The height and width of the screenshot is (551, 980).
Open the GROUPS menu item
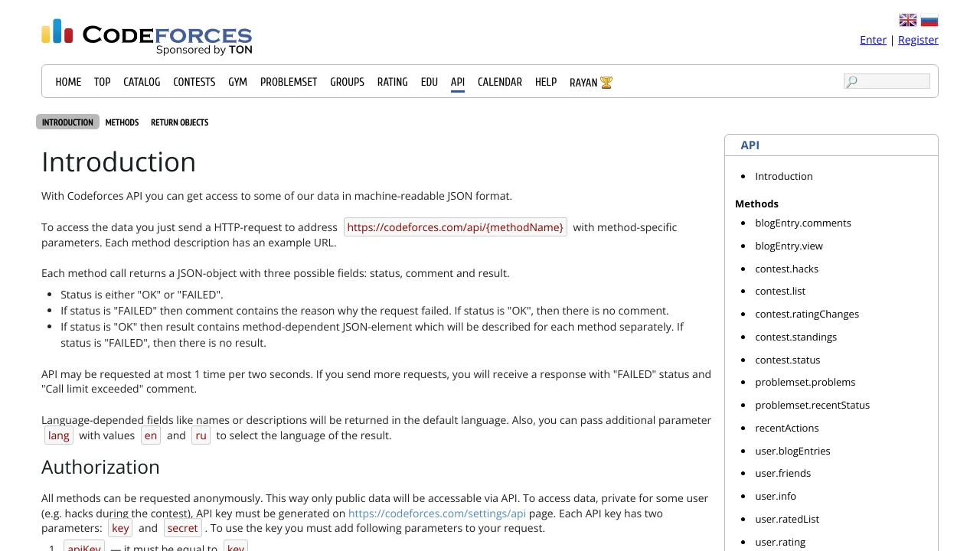pyautogui.click(x=347, y=82)
